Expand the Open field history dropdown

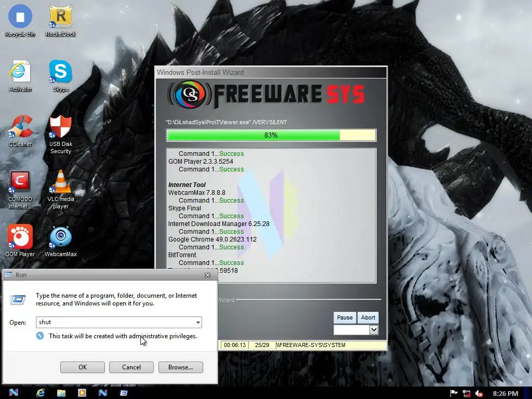198,322
